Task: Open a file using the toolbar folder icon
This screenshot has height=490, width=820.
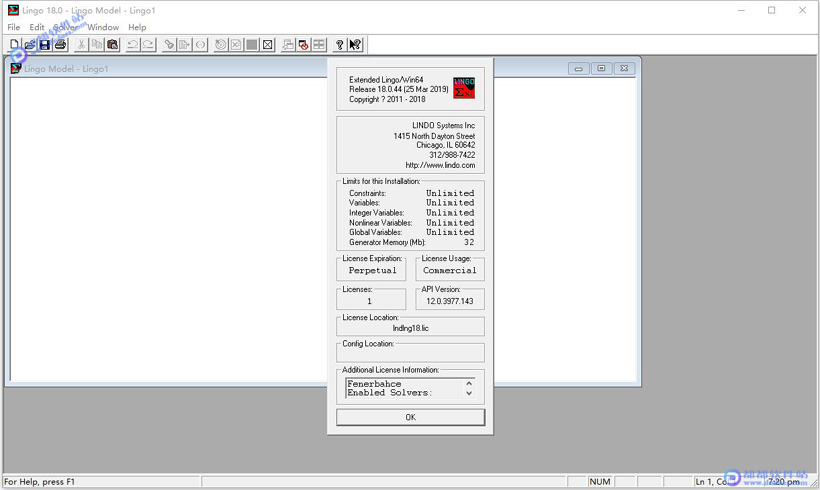Action: click(x=30, y=45)
